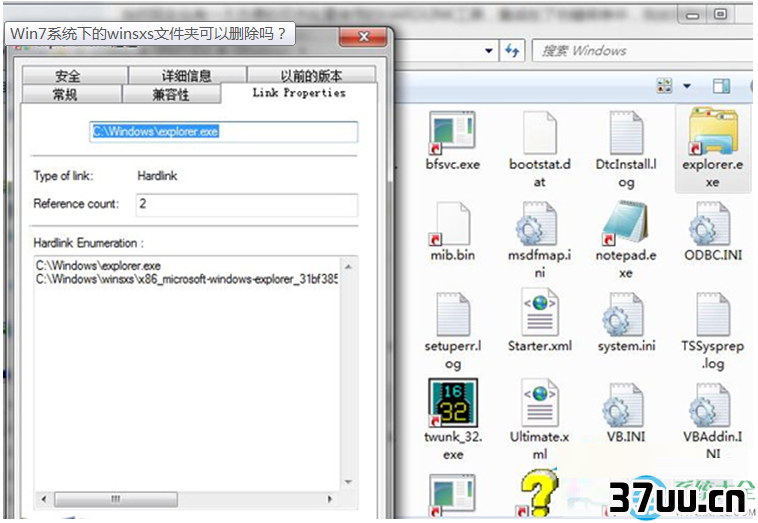
Task: Select the notepad.exe file icon
Action: click(x=626, y=223)
